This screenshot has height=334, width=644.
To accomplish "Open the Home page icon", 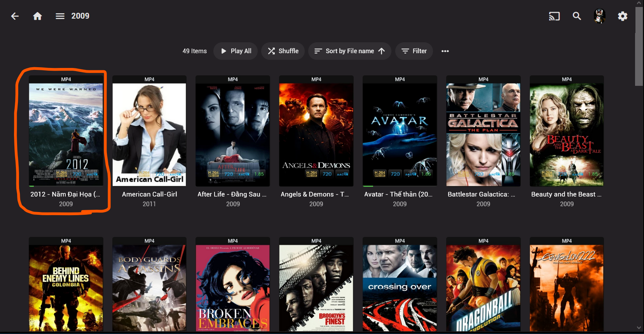I will click(37, 16).
